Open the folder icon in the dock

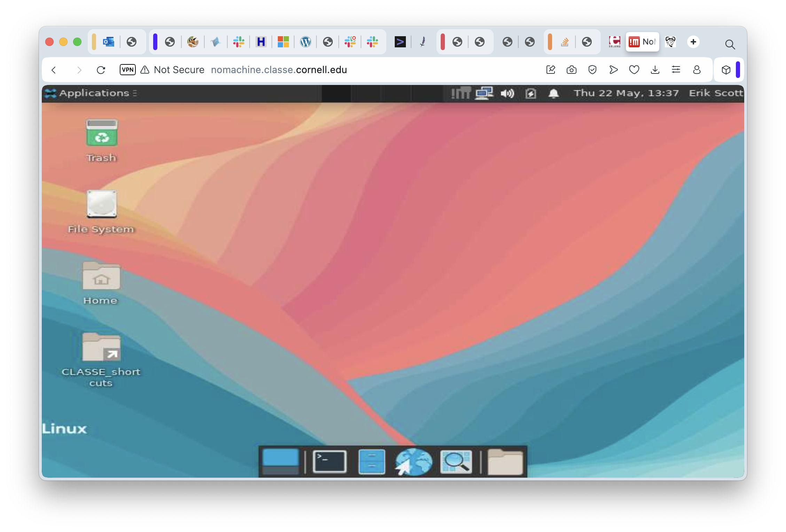click(505, 462)
